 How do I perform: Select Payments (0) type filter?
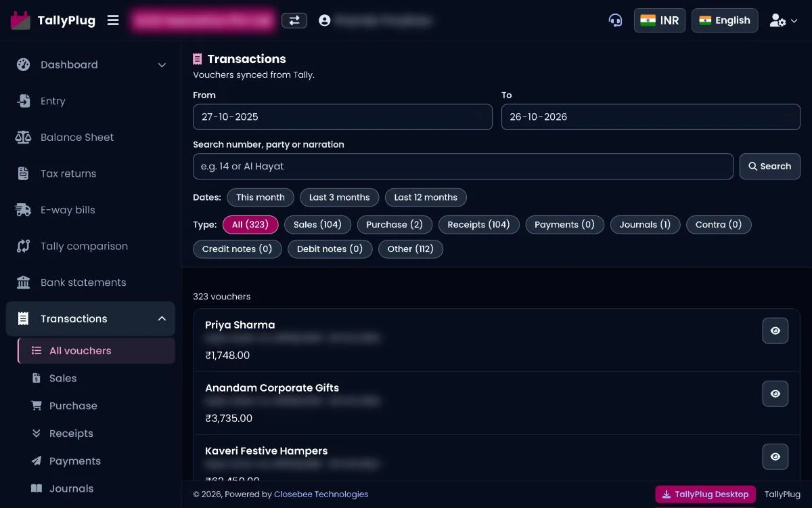tap(564, 224)
